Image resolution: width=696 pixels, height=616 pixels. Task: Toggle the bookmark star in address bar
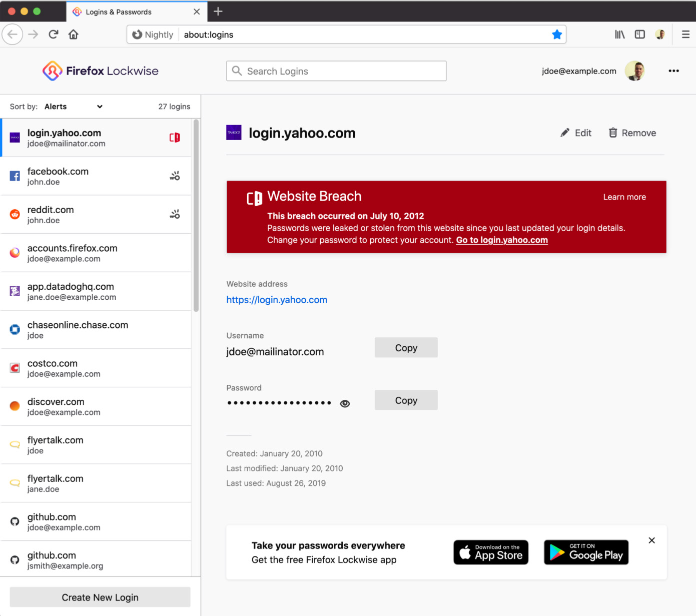click(x=557, y=35)
